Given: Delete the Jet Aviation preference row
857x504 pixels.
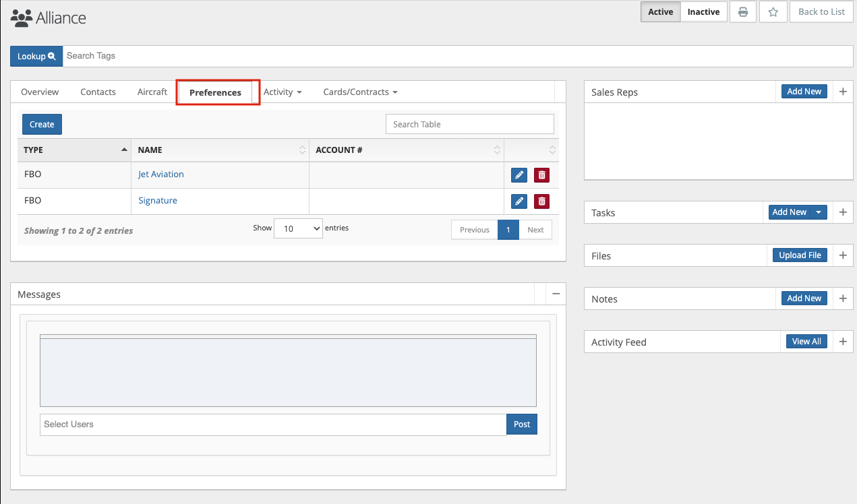Looking at the screenshot, I should point(541,175).
